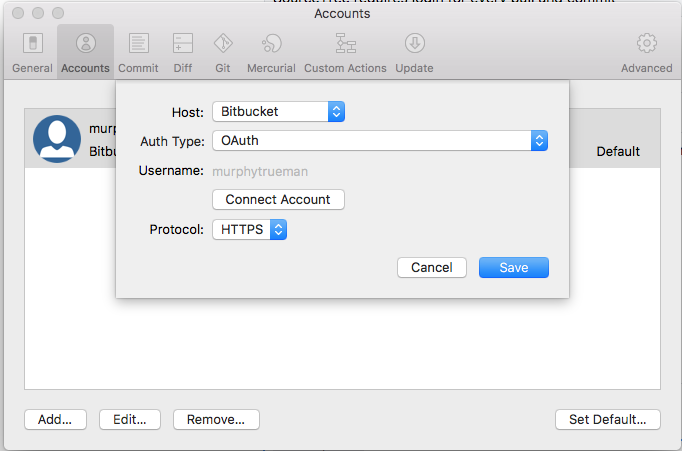Open the Custom Actions pane
Image resolution: width=682 pixels, height=451 pixels.
click(345, 52)
